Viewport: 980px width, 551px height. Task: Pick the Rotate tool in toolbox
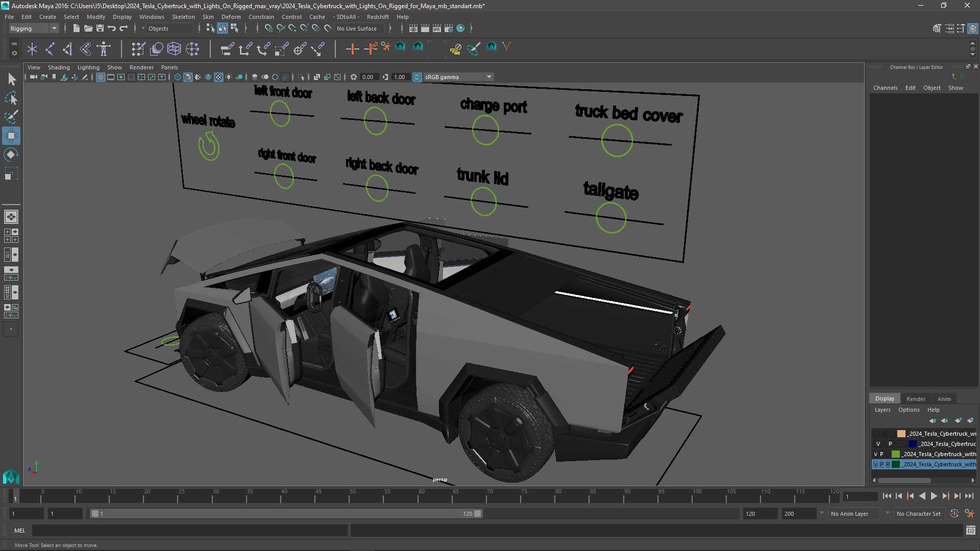(x=11, y=155)
